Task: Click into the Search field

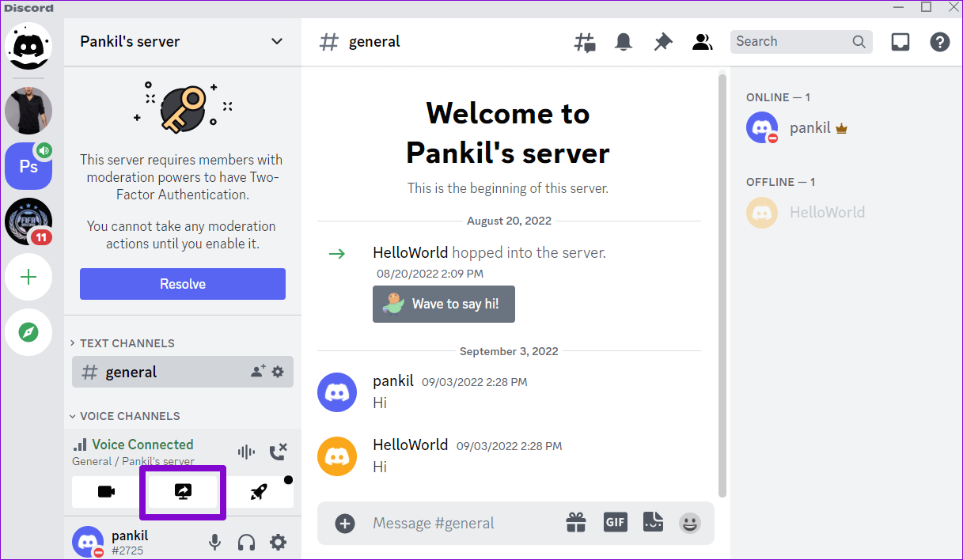Action: point(802,41)
